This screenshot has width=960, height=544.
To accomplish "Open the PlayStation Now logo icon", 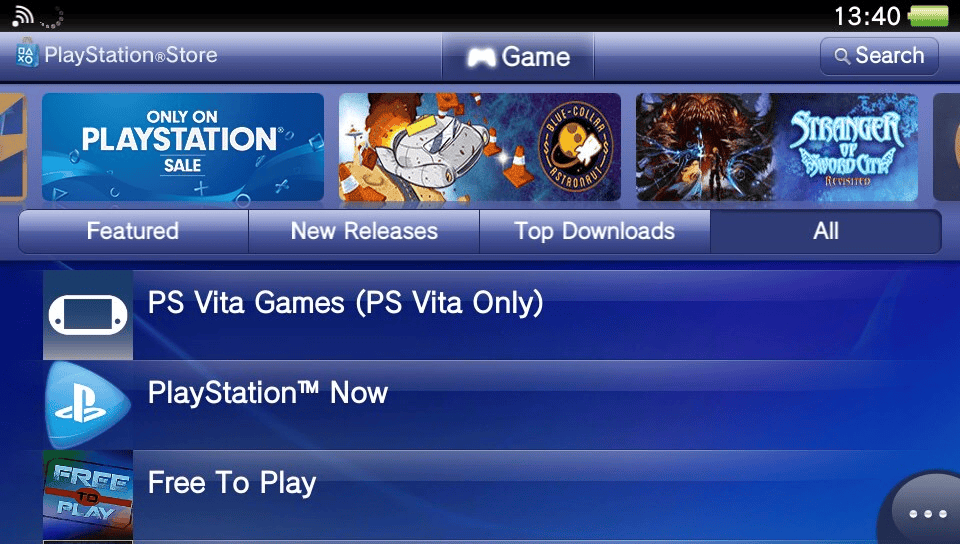I will point(88,404).
